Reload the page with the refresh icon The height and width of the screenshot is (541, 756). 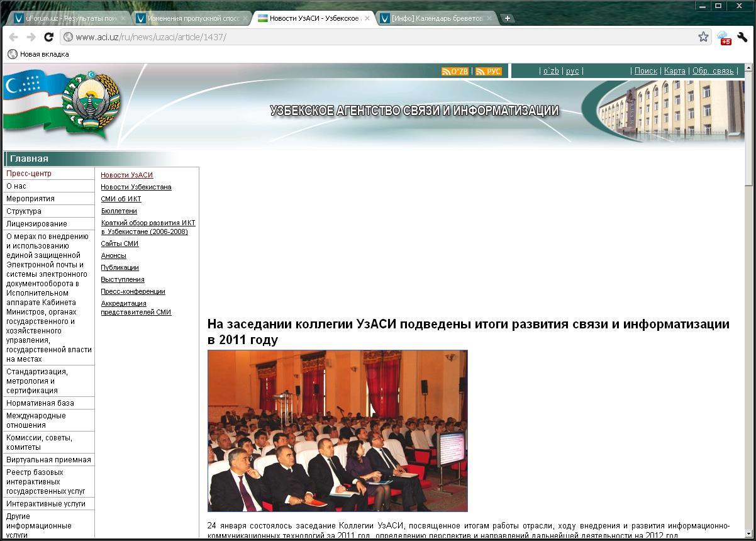coord(48,37)
